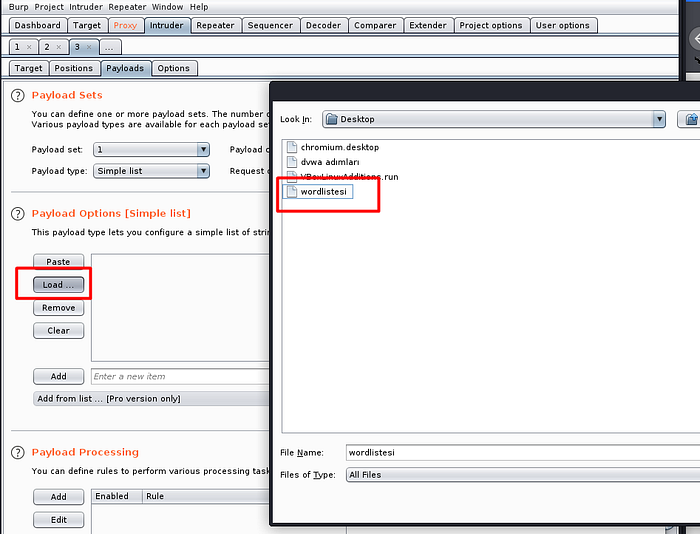Open the Payload set dropdown
This screenshot has width=700, height=534.
pyautogui.click(x=151, y=150)
